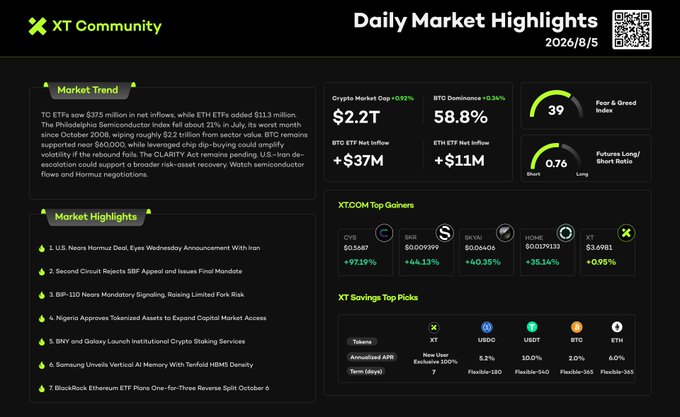Viewport: 680px width, 417px height.
Task: Click headline BNY and Galaxy Launch Staking
Action: 147,342
